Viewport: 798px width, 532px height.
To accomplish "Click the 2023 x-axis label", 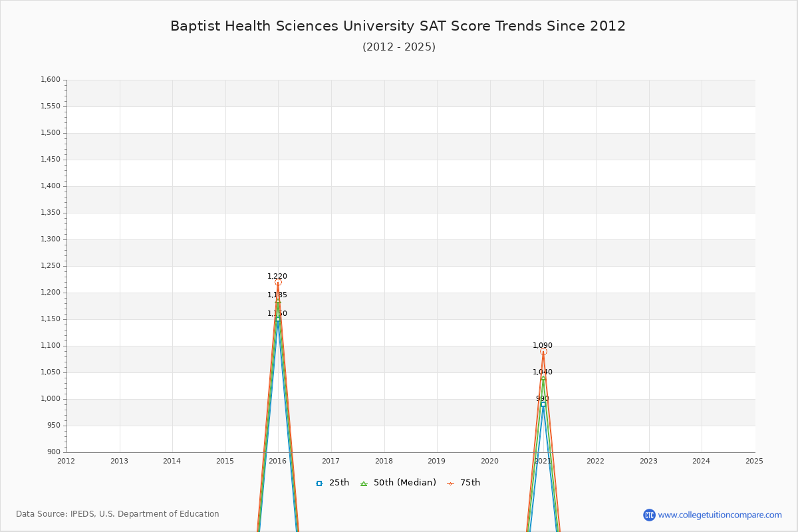I will pyautogui.click(x=648, y=461).
